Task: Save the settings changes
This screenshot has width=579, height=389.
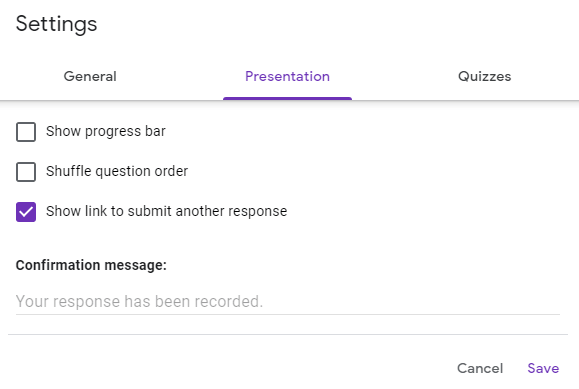Action: 543,368
